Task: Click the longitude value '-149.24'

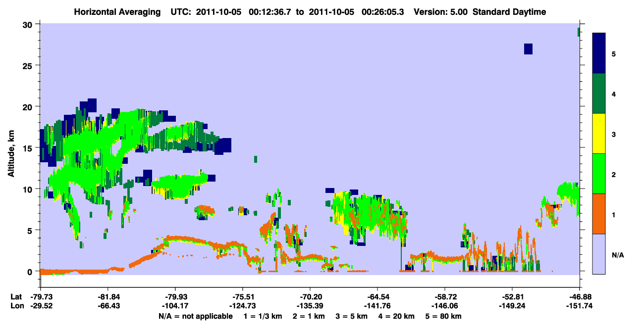Action: [512, 306]
